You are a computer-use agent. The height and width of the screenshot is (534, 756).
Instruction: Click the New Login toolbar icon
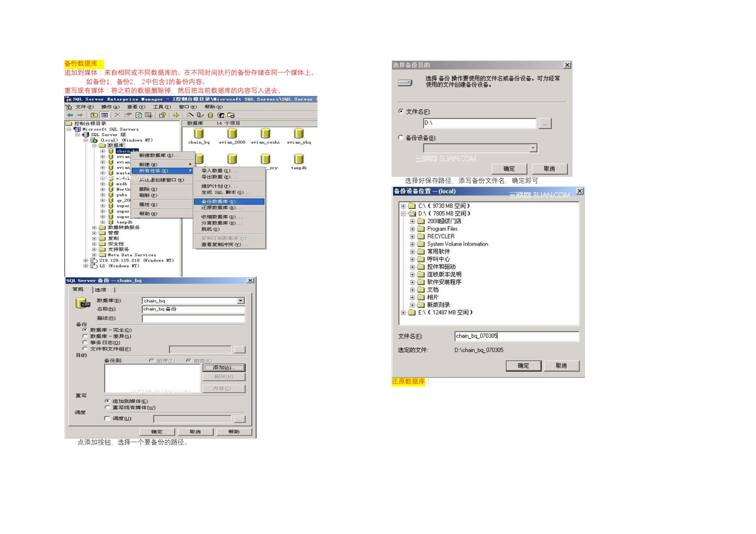[x=221, y=115]
